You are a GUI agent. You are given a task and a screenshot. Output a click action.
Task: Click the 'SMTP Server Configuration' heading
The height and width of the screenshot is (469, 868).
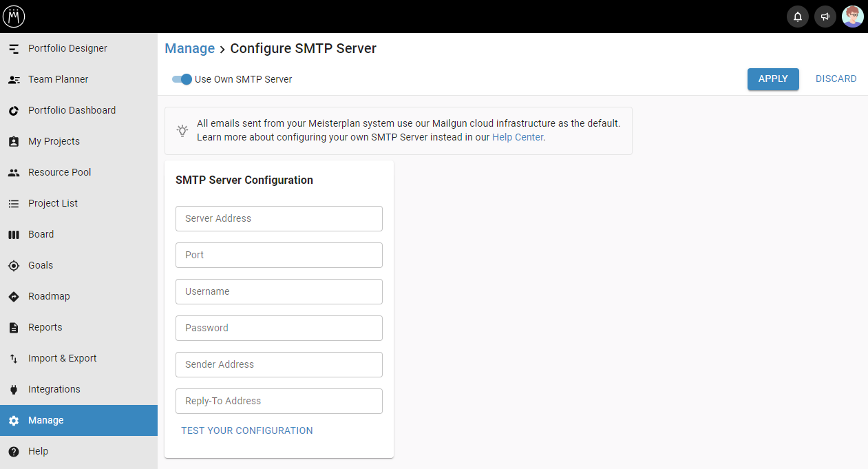point(244,180)
